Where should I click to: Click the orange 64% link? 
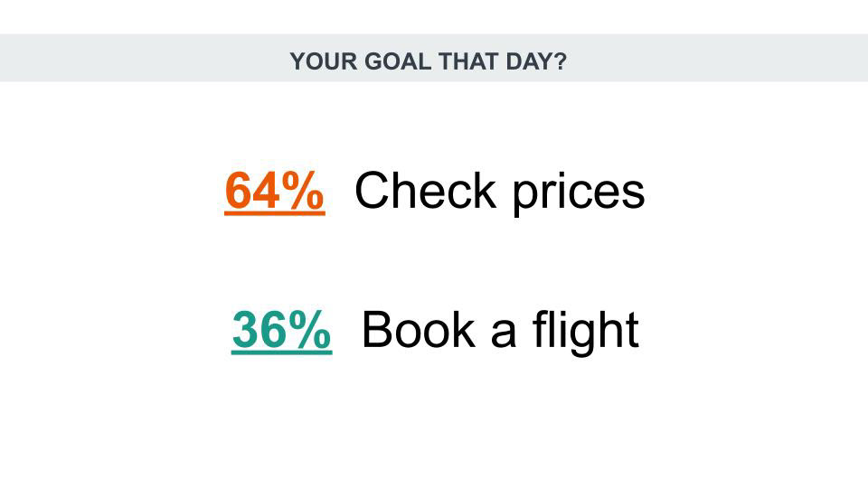coord(275,191)
